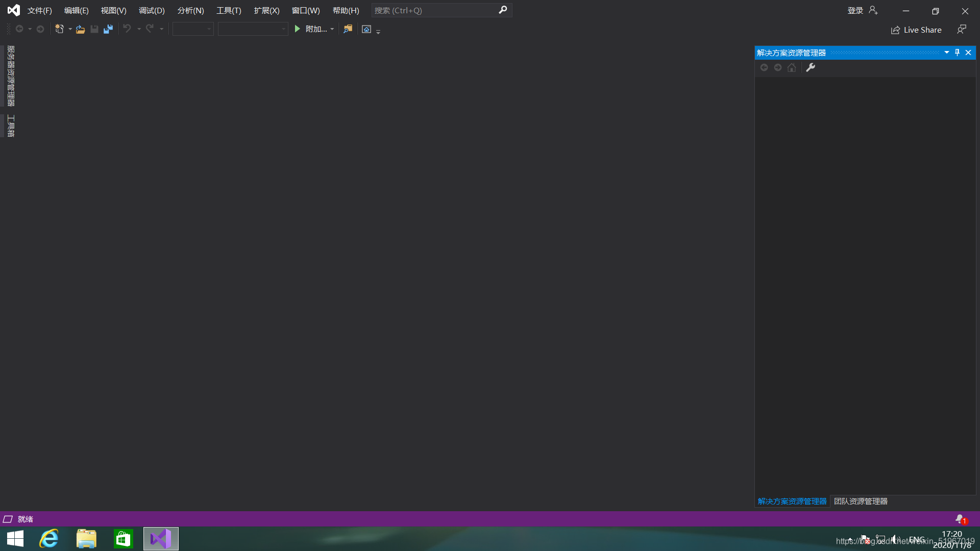Open the 文件(F) menu
The height and width of the screenshot is (551, 980).
(x=38, y=10)
